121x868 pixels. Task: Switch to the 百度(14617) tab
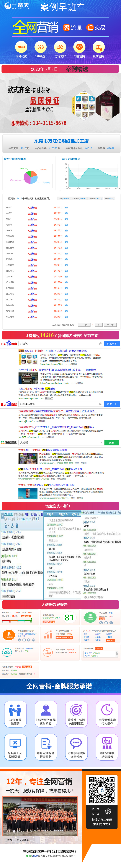[x=64, y=198]
